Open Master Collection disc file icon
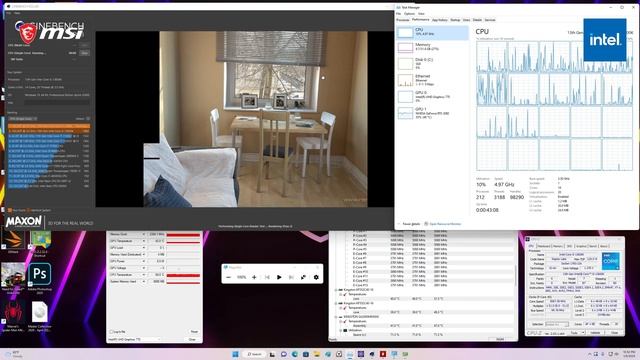This screenshot has width=640, height=360. [40, 317]
